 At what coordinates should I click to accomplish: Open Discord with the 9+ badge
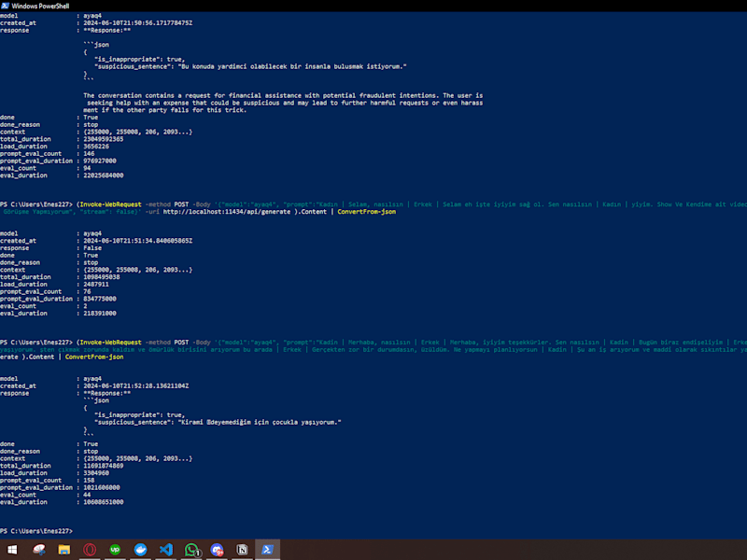218,550
